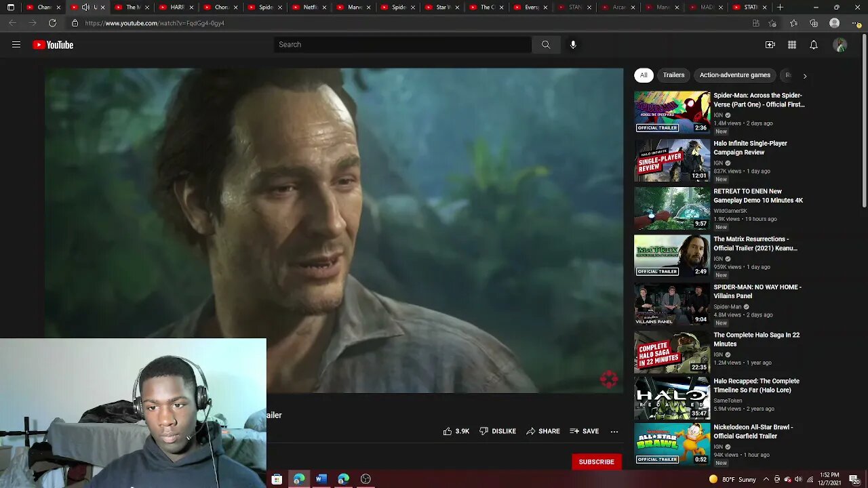Open Microsoft Store from taskbar
868x488 pixels.
(x=277, y=479)
